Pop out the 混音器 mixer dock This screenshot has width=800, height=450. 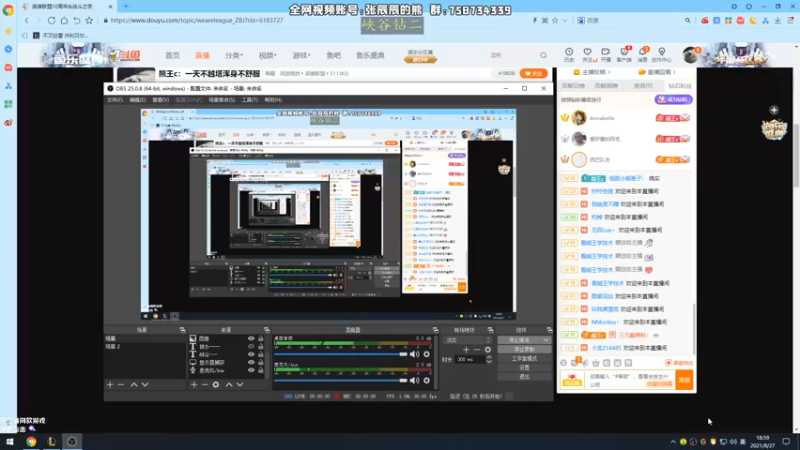tap(435, 330)
